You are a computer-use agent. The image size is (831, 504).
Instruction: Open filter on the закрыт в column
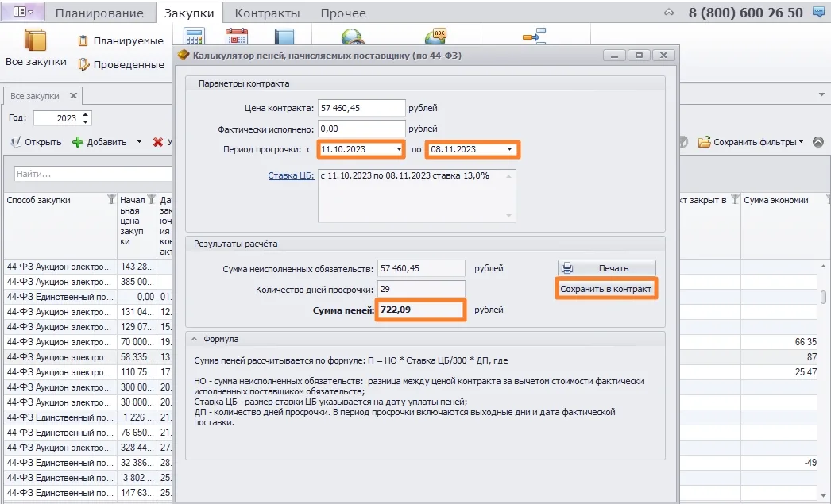coord(735,199)
